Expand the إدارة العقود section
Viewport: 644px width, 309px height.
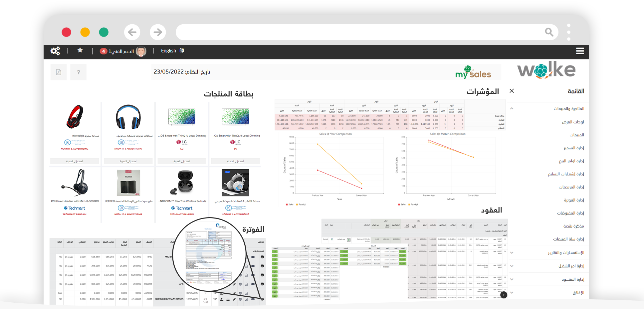[x=512, y=279]
